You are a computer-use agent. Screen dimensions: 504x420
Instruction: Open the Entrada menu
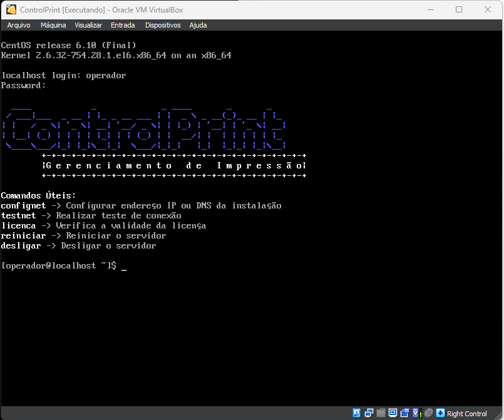click(x=123, y=25)
